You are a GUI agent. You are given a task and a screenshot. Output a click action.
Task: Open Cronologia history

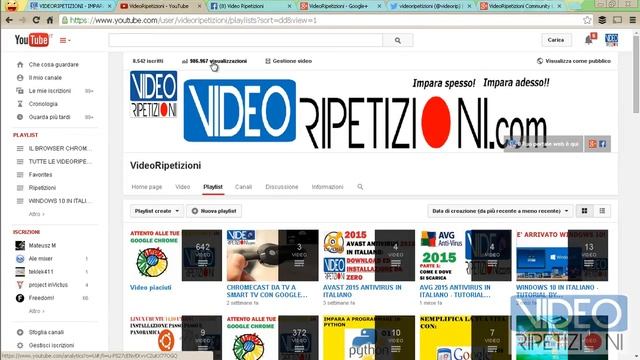click(x=43, y=104)
